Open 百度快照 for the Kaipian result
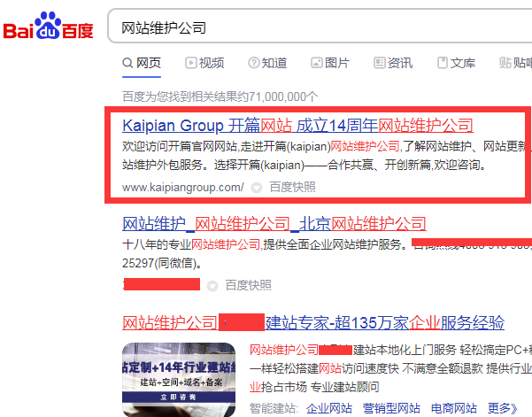The image size is (532, 417). pyautogui.click(x=292, y=188)
